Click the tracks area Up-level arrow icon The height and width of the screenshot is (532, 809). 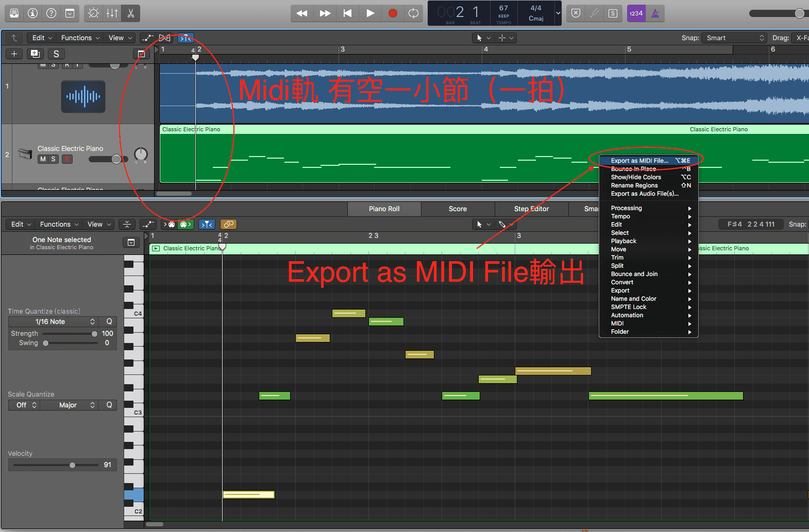click(x=14, y=38)
